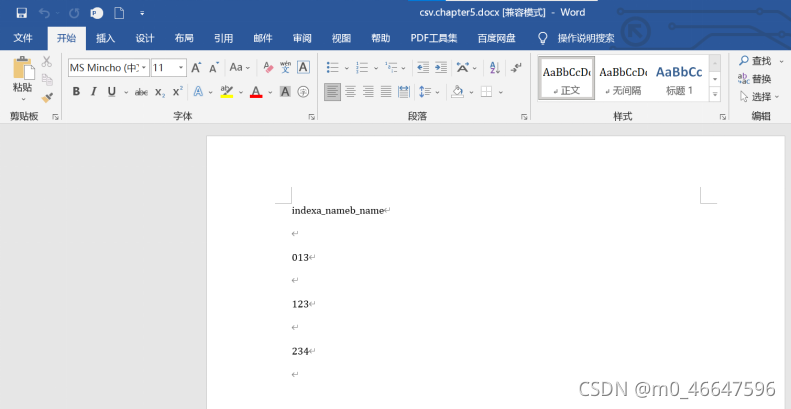Apply red font color
The width and height of the screenshot is (791, 409).
[256, 92]
